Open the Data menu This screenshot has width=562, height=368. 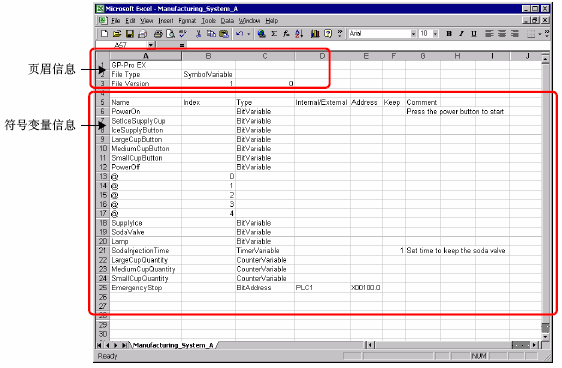coord(227,21)
